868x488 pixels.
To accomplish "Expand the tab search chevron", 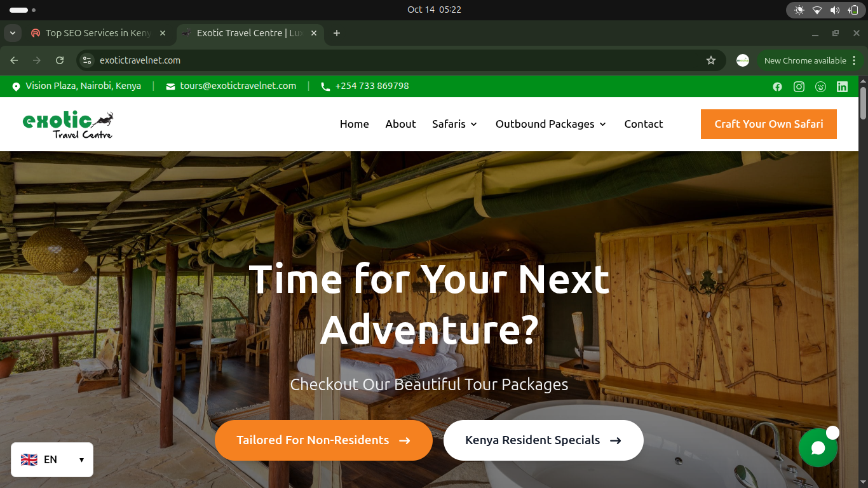I will click(x=12, y=33).
